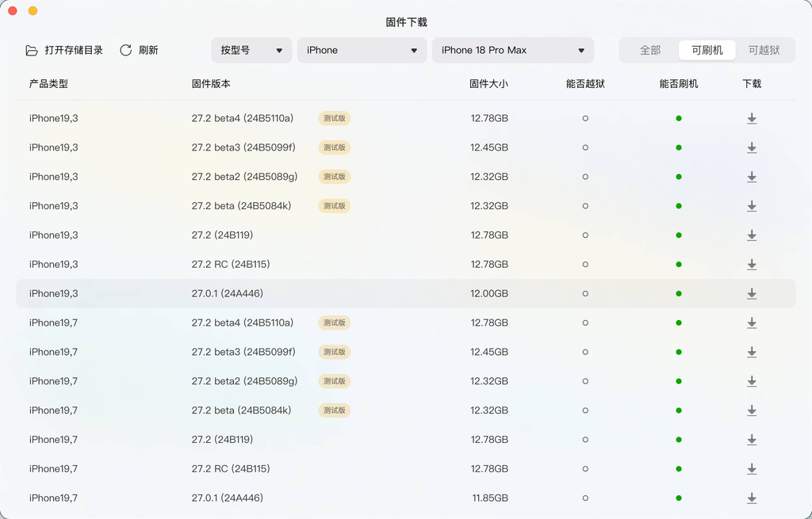This screenshot has width=812, height=519.
Task: Download iPhone19,3 27.2 (24B119) firmware
Action: pyautogui.click(x=752, y=235)
